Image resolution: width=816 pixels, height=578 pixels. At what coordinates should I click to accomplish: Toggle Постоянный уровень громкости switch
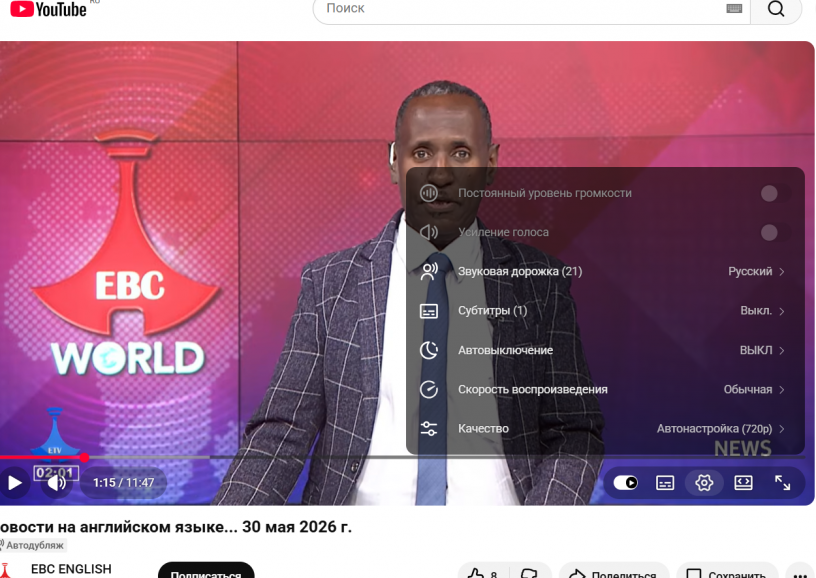(774, 193)
